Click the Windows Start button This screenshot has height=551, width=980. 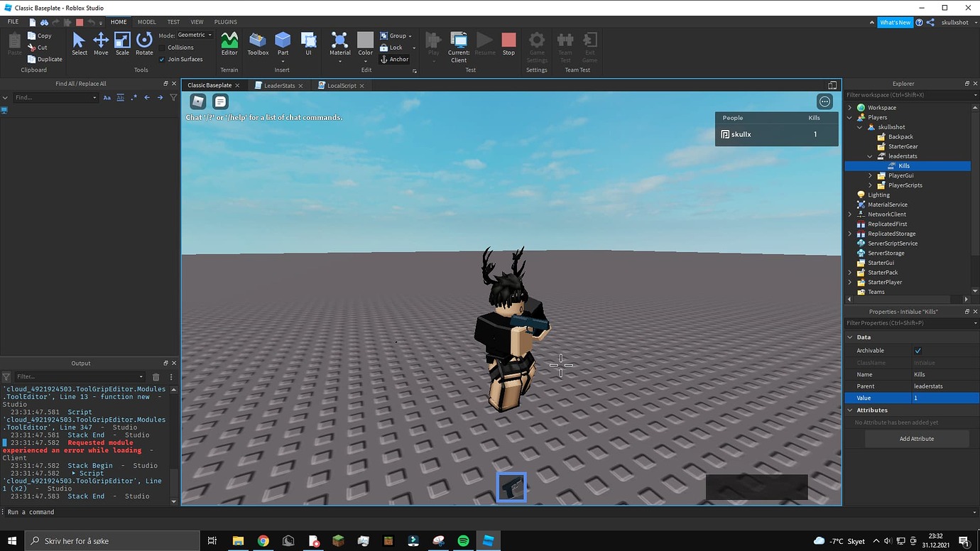coord(12,541)
